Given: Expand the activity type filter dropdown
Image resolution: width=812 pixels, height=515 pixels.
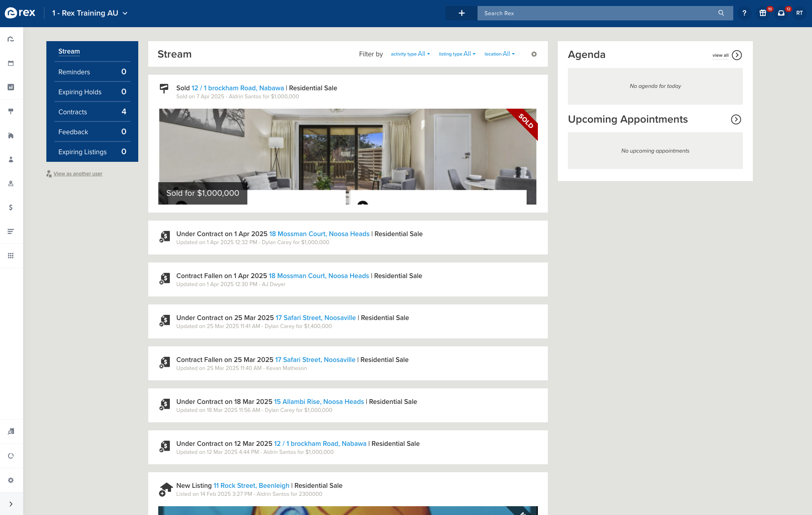Looking at the screenshot, I should [410, 54].
